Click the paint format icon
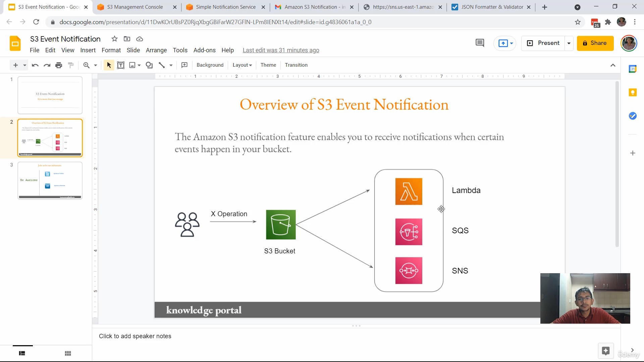Viewport: 644px width, 362px height. pos(71,65)
